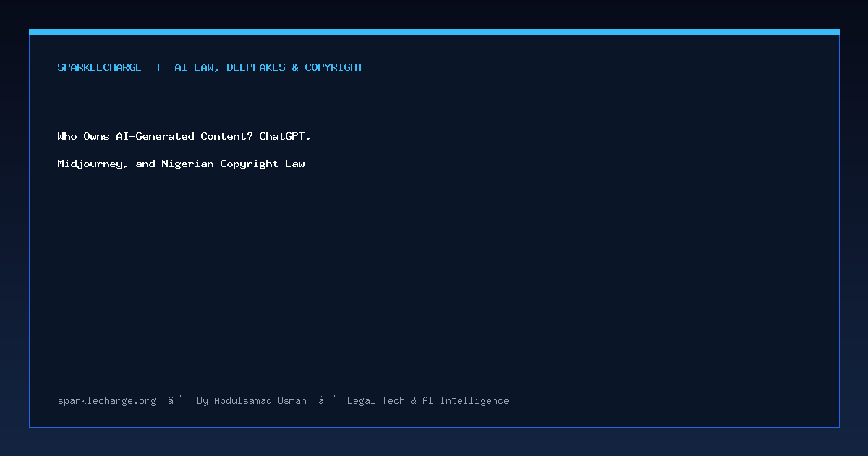Screen dimensions: 868x456
Task: Open the sparklecharge.org link in the footer
Action: (107, 400)
